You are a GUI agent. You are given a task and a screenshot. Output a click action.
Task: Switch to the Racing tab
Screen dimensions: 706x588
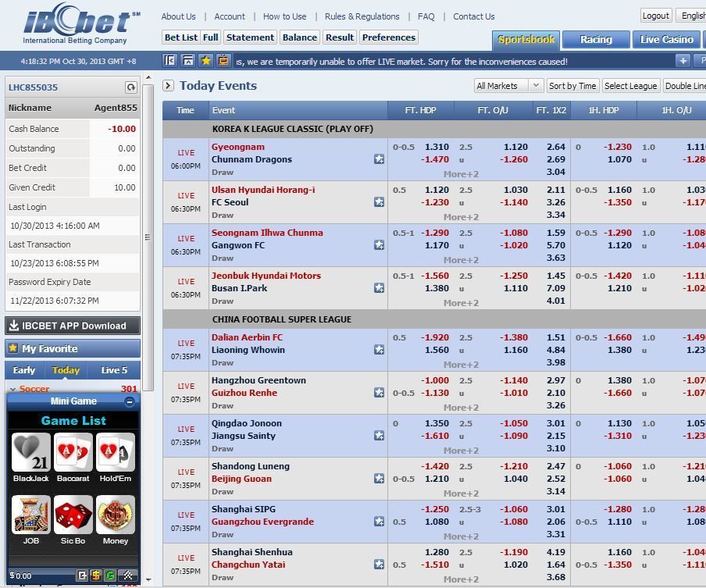[596, 40]
